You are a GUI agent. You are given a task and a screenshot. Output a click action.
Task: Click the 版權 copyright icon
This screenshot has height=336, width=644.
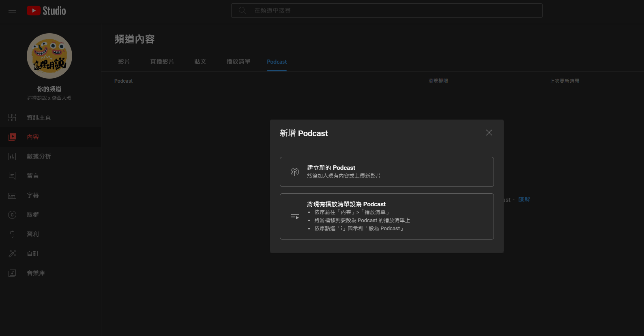(x=12, y=215)
